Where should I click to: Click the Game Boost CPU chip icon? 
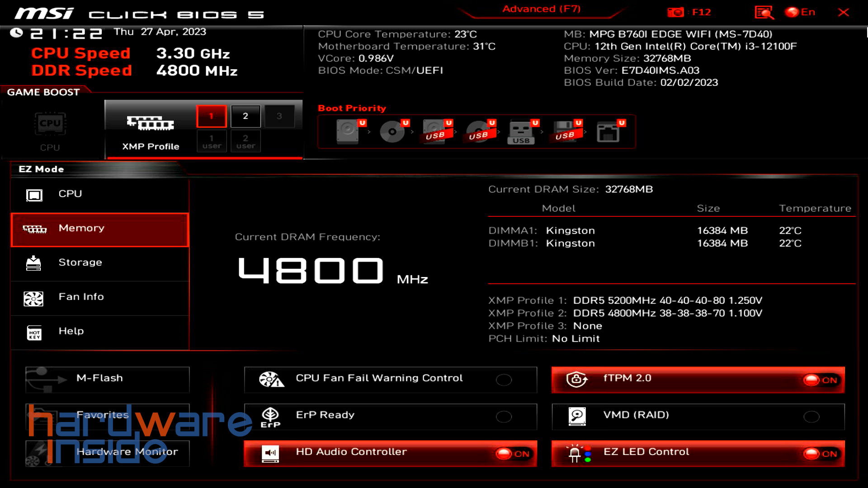coord(50,124)
